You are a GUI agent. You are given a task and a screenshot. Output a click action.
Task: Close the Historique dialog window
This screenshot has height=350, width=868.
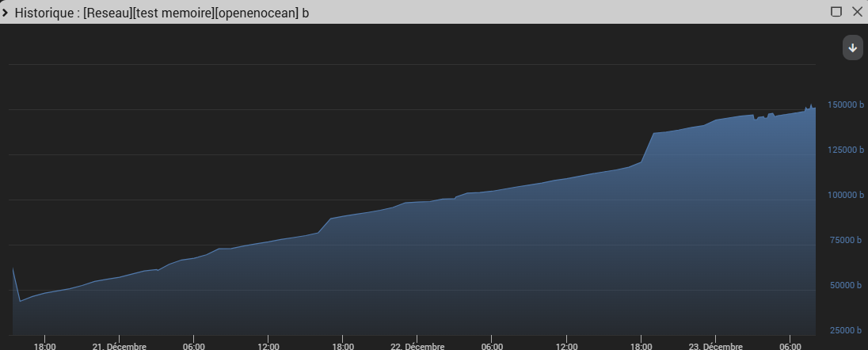pos(857,12)
